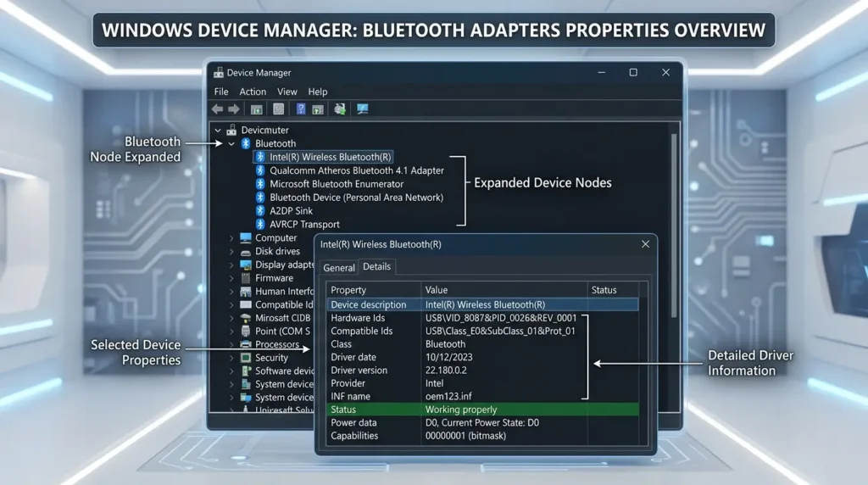Click the Compatible Ids property row
The width and height of the screenshot is (868, 485).
482,331
